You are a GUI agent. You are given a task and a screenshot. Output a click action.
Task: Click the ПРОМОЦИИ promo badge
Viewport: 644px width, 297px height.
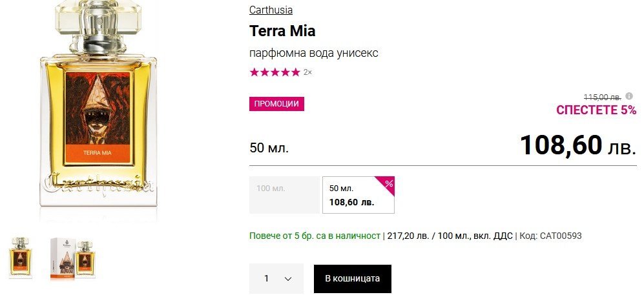[276, 104]
